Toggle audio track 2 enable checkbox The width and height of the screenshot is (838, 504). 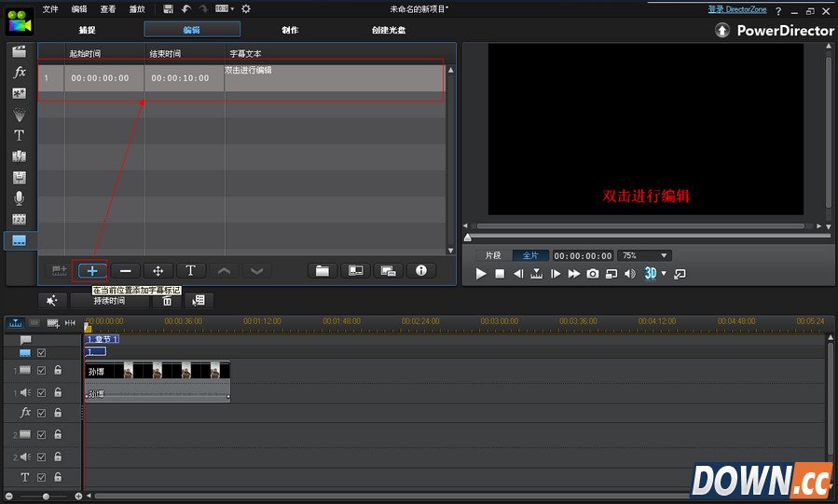[42, 457]
